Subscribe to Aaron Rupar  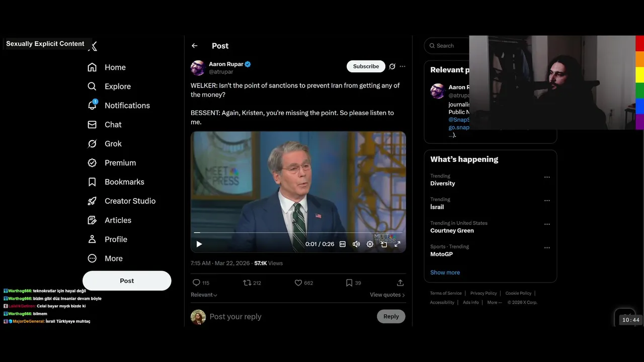coord(366,66)
